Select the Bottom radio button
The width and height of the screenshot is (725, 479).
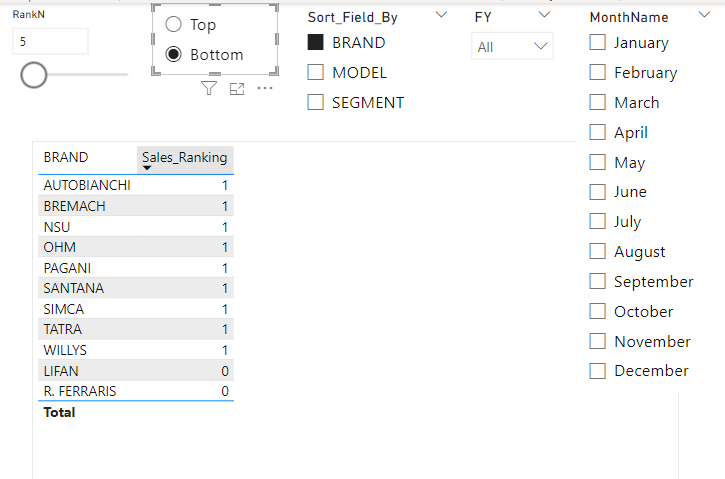click(x=174, y=54)
